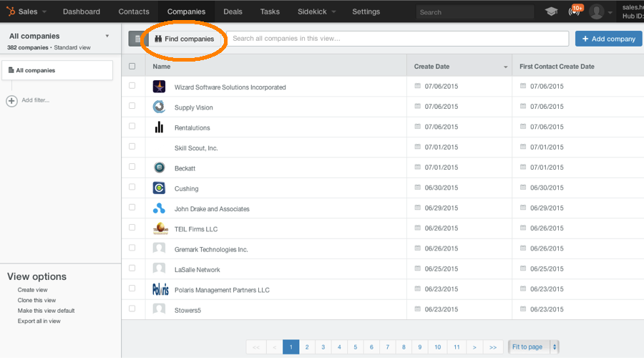Click calendar icon in Wizard Software Create Date
This screenshot has width=644, height=358.
418,86
